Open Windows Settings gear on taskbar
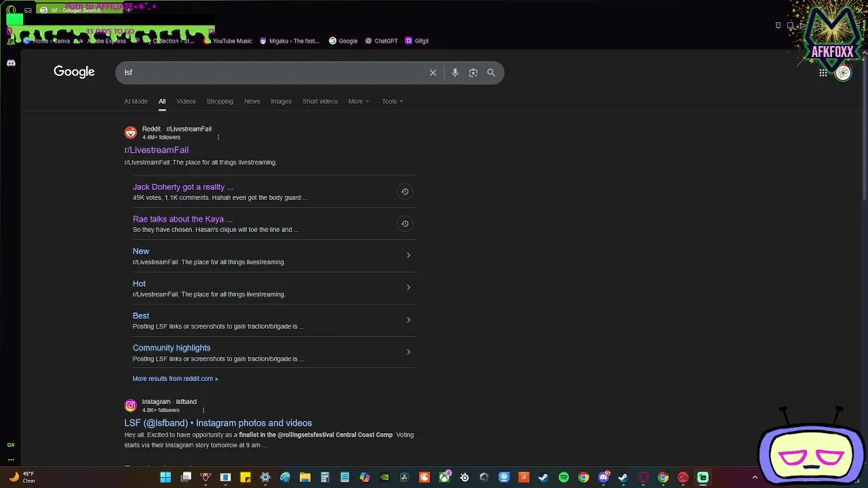Screen dimensions: 868x488 click(265, 477)
